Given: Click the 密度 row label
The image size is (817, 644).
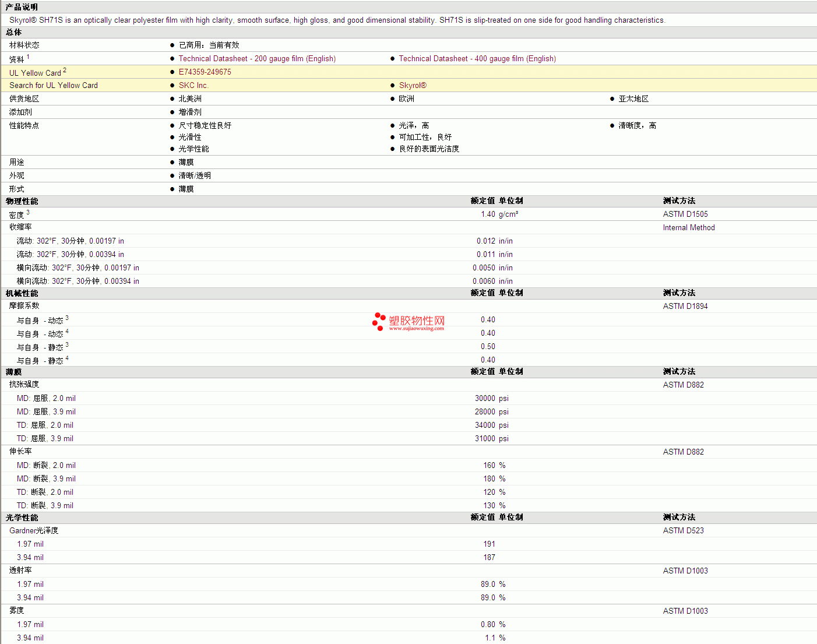Looking at the screenshot, I should tap(17, 214).
